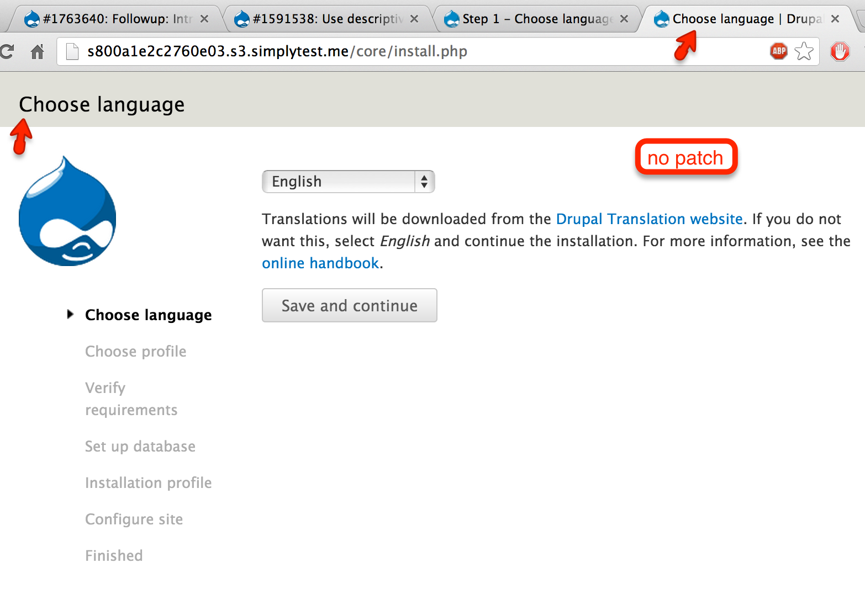Click the large Drupal drop logo
865x616 pixels.
[67, 211]
